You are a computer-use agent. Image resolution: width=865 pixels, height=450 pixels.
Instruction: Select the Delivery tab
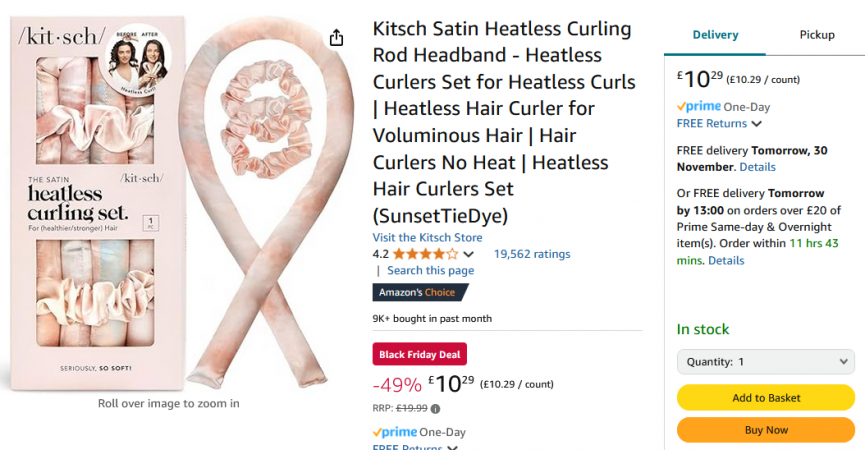715,35
